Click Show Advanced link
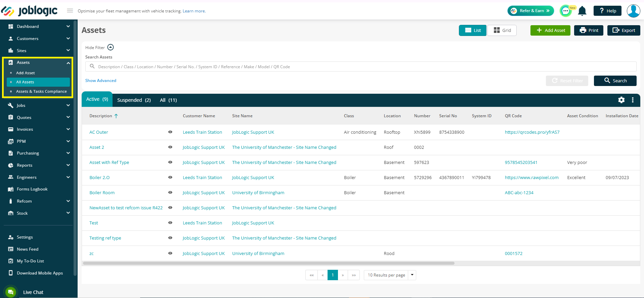The width and height of the screenshot is (644, 298). tap(101, 81)
